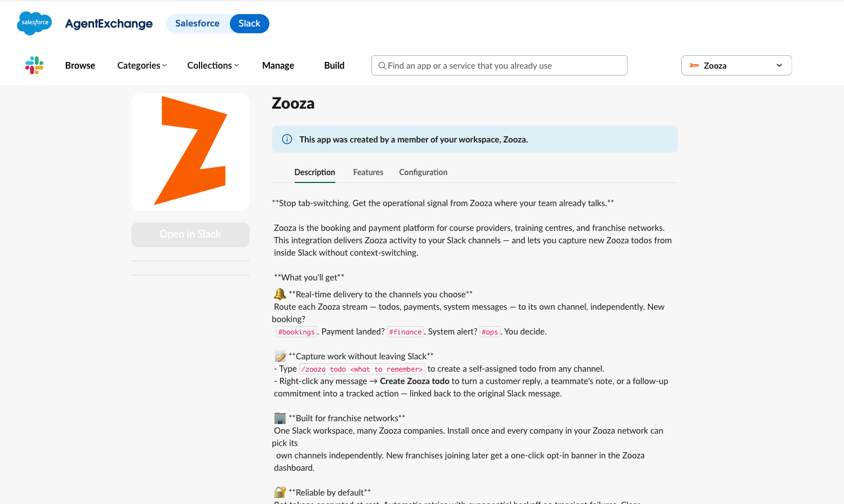Click the Slack hashtag logo icon
This screenshot has height=504, width=844.
pyautogui.click(x=34, y=65)
